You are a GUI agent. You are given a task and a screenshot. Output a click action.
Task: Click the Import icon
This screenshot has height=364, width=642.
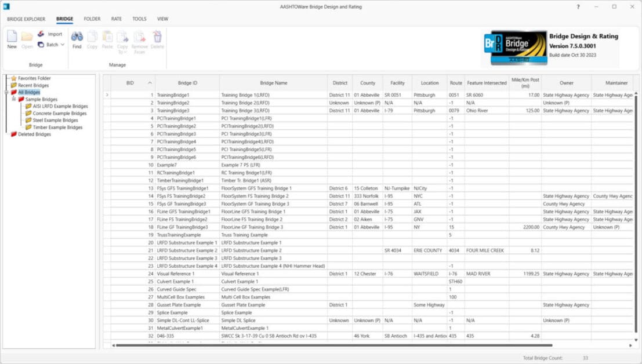pos(41,34)
